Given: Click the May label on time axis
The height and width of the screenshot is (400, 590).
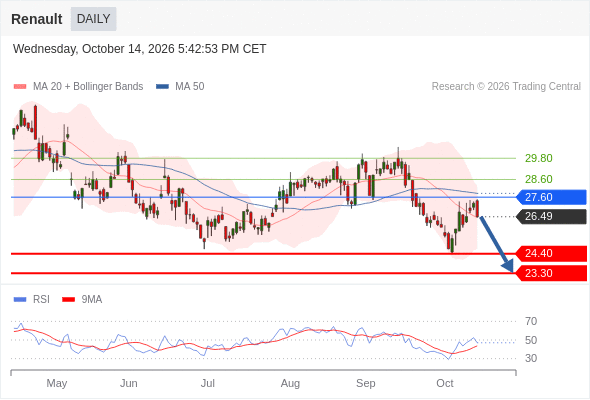Looking at the screenshot, I should 57,383.
